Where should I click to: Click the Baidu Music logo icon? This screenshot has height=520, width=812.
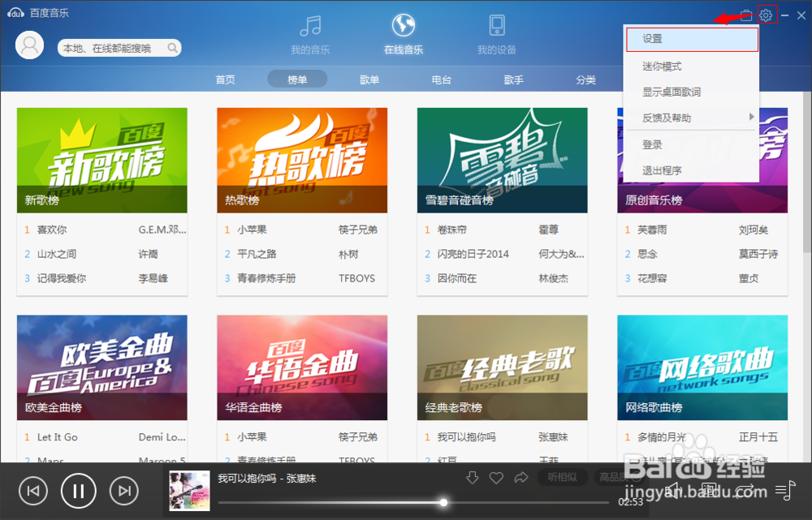coord(15,13)
